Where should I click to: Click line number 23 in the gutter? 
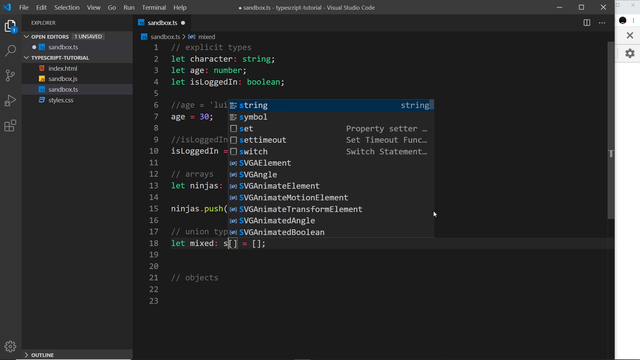(154, 301)
